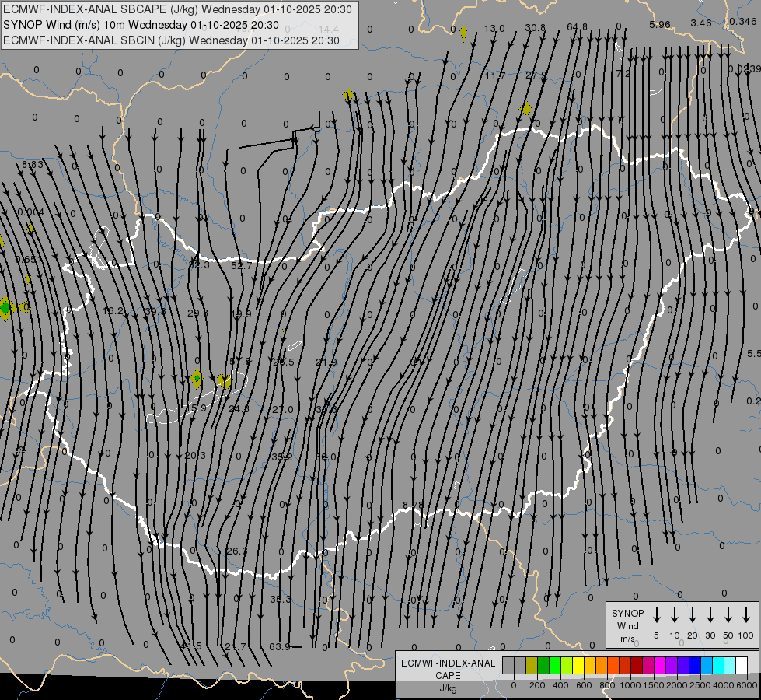Click the 20 m/s wind arrow in legend

coord(693,614)
